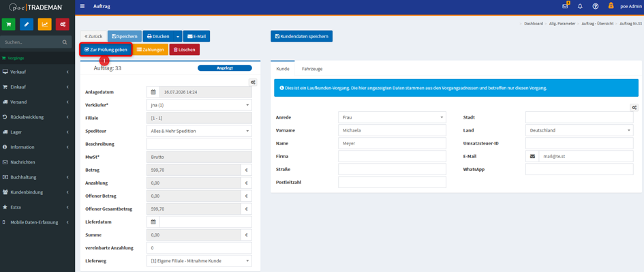This screenshot has height=272, width=644.
Task: Click the empty Straße field
Action: tap(393, 169)
